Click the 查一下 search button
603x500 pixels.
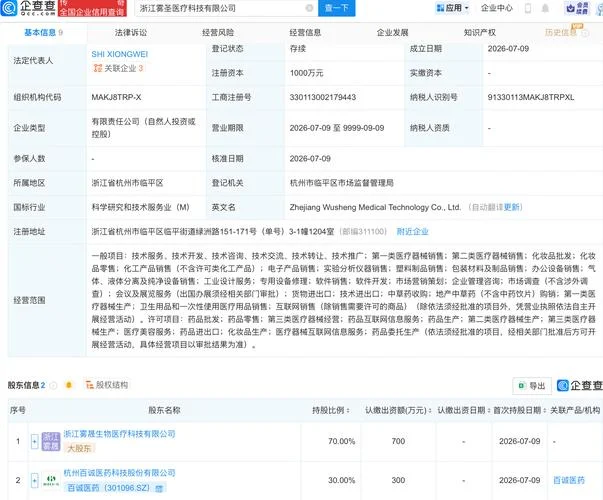[x=336, y=8]
